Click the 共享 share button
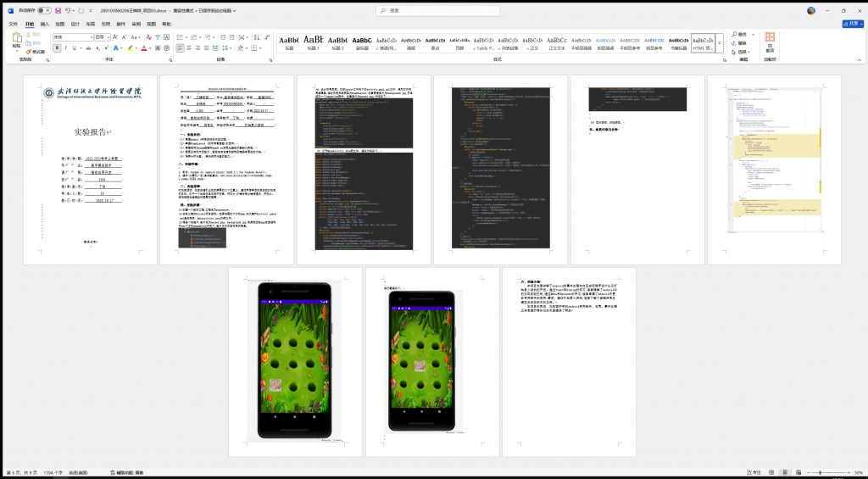 853,24
